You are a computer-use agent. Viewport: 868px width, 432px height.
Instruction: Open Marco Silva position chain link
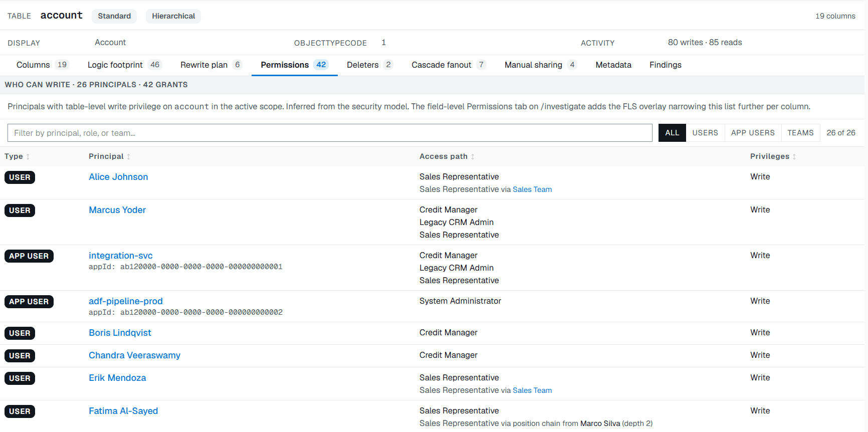600,423
